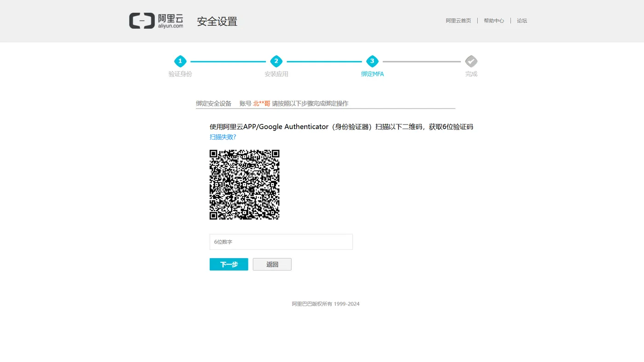Click the 完成 step label
The image size is (644, 362).
[471, 74]
